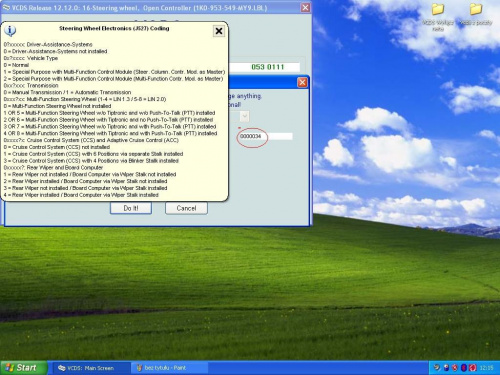Click the Cancel button
Viewport: 500px width, 375px height.
(186, 208)
